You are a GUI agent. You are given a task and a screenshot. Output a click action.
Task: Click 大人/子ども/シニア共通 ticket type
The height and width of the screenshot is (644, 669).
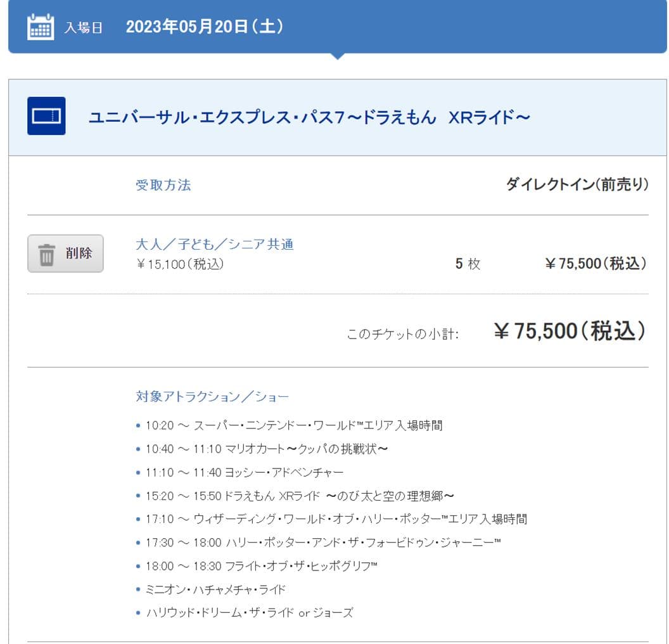[215, 244]
